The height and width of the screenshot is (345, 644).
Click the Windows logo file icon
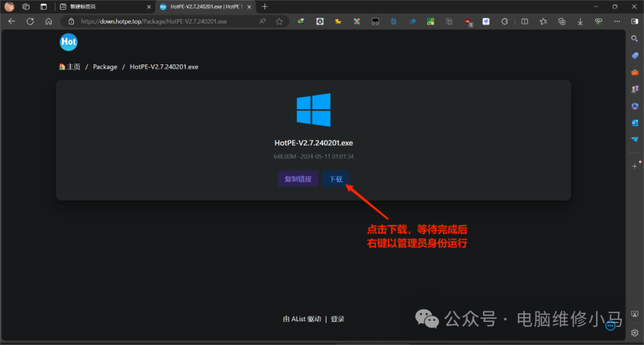[314, 110]
